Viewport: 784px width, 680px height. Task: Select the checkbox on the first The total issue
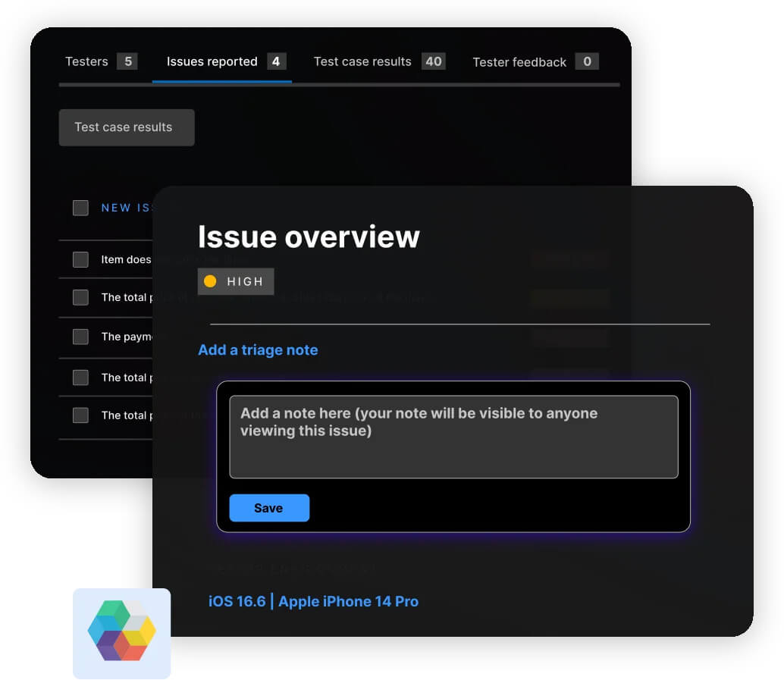coord(80,298)
